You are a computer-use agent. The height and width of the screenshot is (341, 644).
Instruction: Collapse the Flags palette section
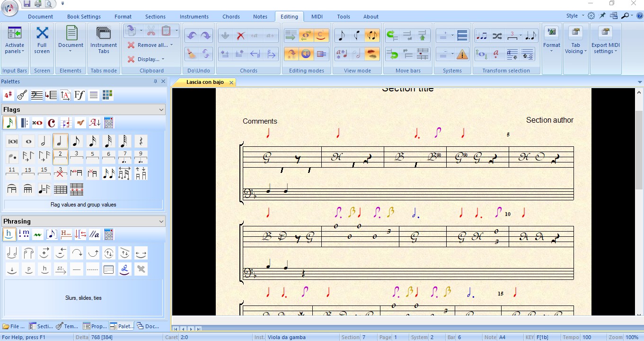161,109
